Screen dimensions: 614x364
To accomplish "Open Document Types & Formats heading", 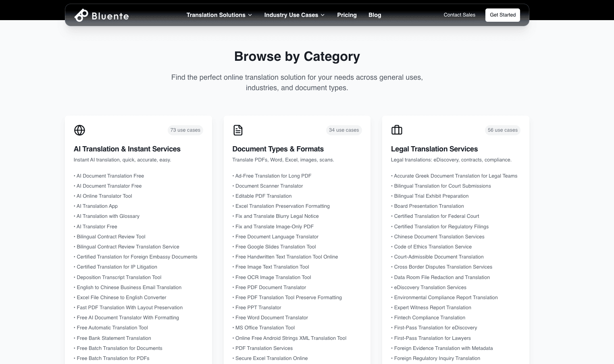I will pos(278,149).
